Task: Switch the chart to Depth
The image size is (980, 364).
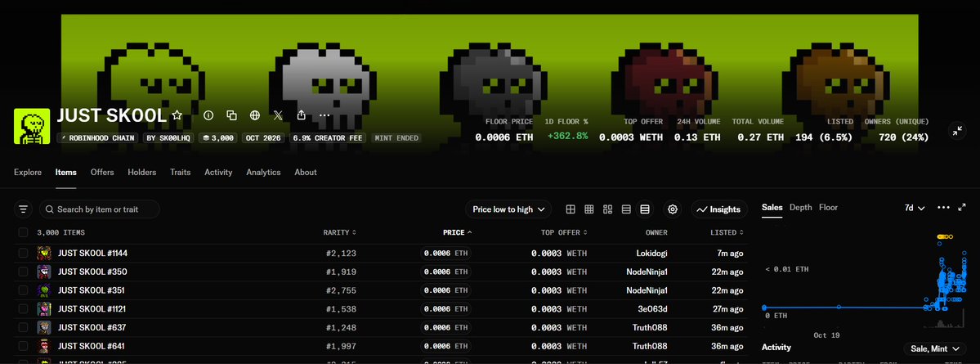Action: click(801, 207)
